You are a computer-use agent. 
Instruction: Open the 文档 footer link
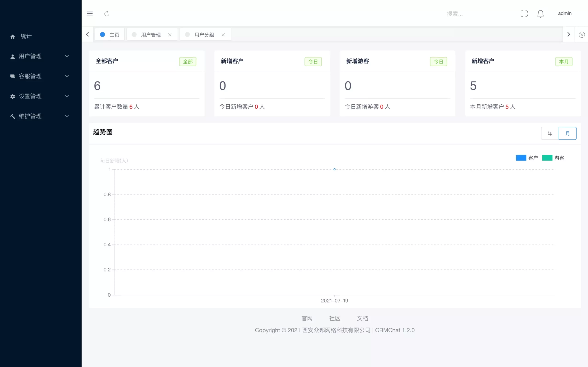click(362, 318)
